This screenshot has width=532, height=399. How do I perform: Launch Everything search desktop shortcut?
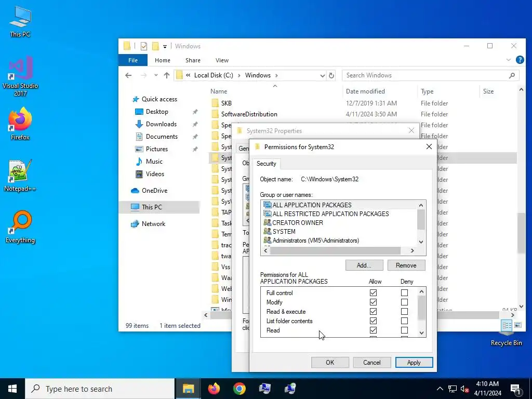pos(20,228)
